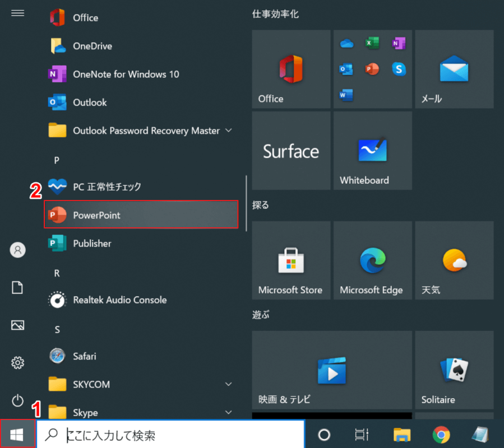Open the Whiteboard tile
Screen dimensions: 504x448
tap(373, 151)
